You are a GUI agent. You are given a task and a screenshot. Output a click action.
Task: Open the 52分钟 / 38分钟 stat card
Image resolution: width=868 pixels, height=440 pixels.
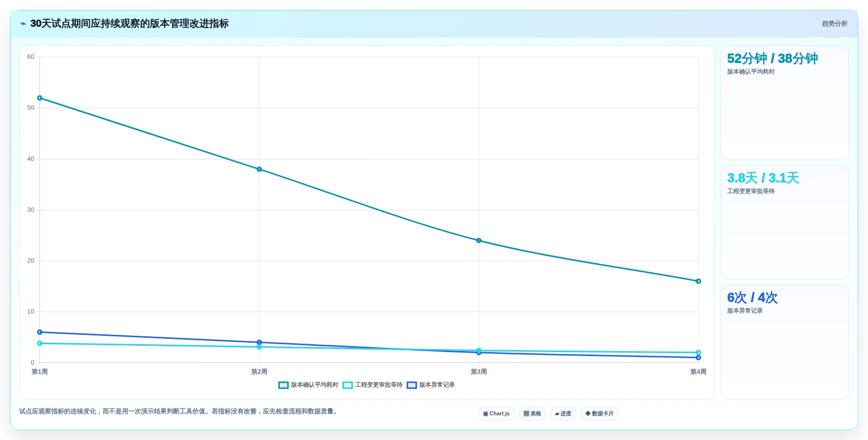coord(784,103)
